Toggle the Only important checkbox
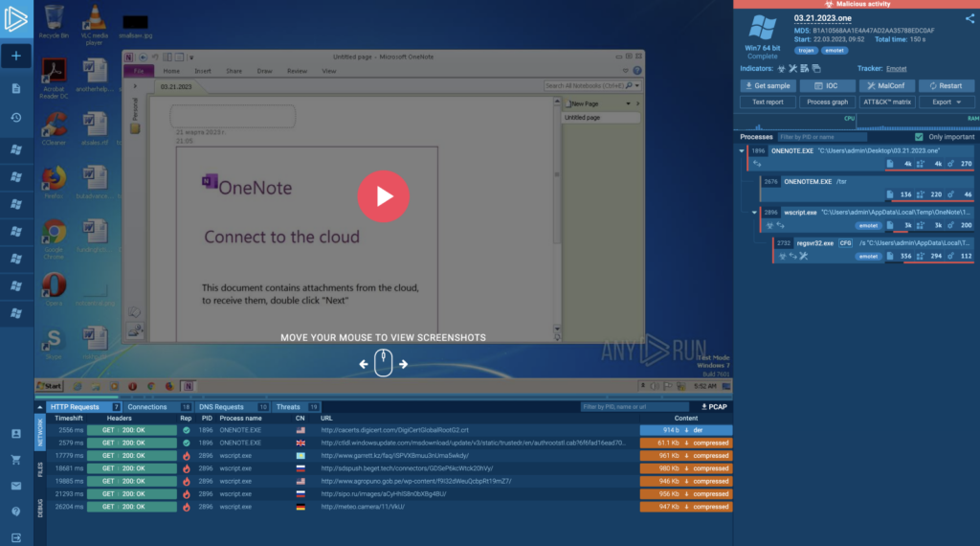This screenshot has height=546, width=980. [x=919, y=137]
